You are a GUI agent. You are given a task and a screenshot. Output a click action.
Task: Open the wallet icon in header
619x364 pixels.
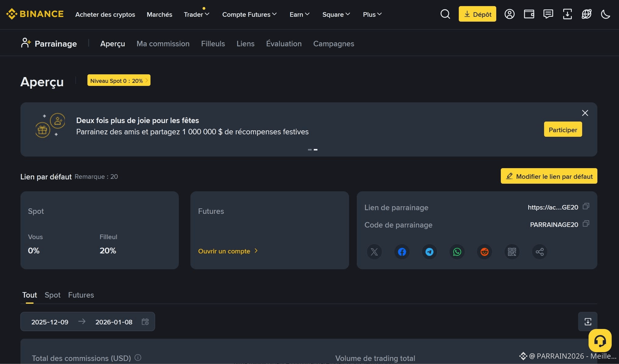click(529, 14)
